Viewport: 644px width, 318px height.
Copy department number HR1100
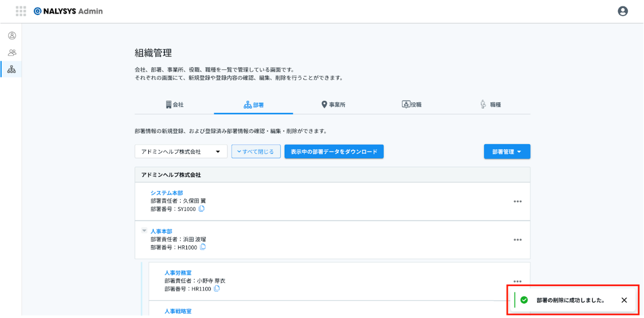click(x=217, y=288)
